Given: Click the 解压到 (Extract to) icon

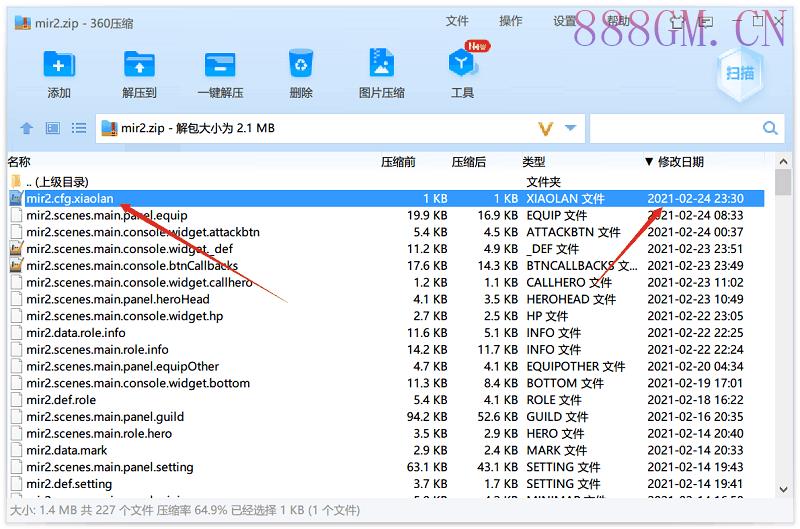Looking at the screenshot, I should point(139,64).
